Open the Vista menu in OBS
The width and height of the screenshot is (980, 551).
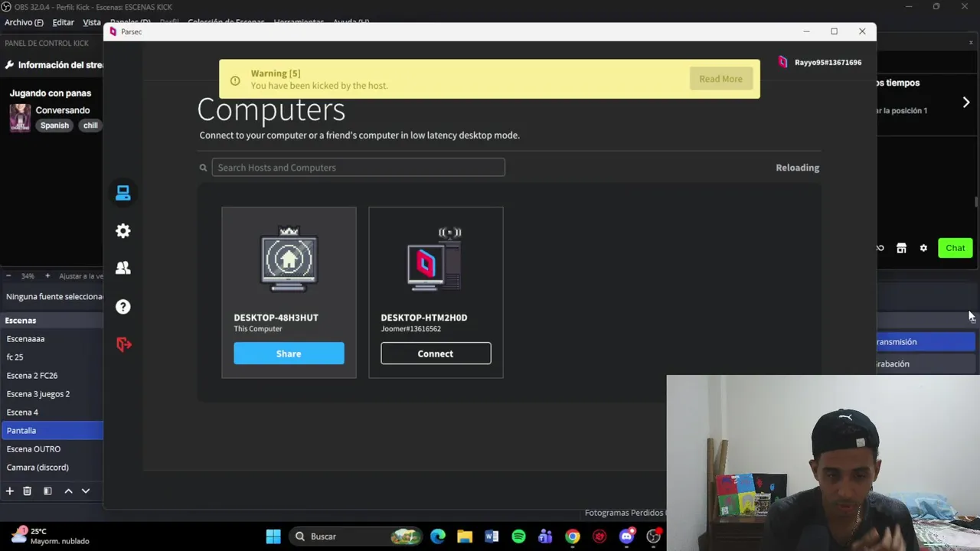[92, 22]
